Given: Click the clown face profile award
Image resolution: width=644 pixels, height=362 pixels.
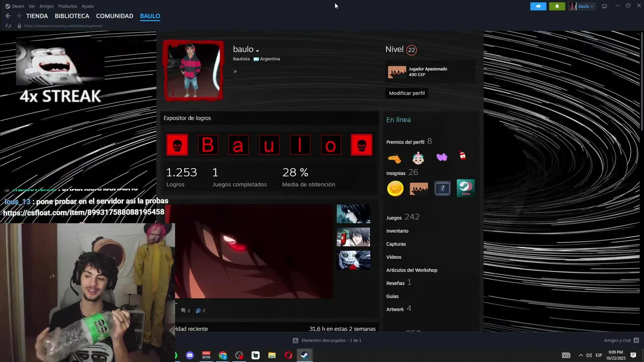Looking at the screenshot, I should [418, 158].
